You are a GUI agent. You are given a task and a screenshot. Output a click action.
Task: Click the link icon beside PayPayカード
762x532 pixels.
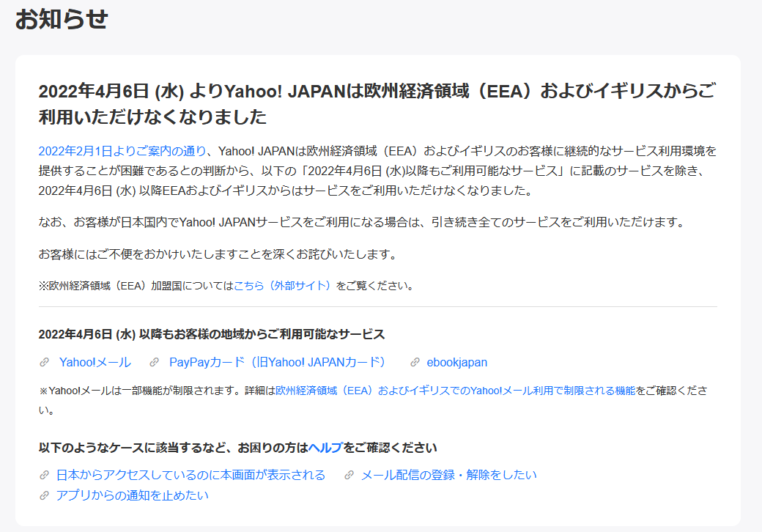click(154, 363)
